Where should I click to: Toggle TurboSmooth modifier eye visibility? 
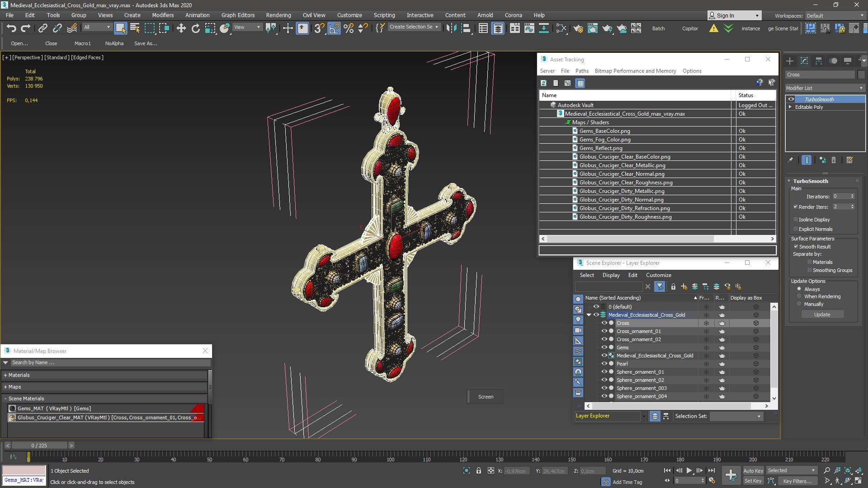[x=791, y=99]
